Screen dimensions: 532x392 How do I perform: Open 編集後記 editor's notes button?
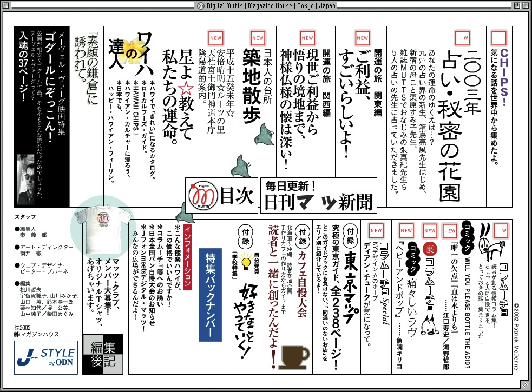[103, 354]
